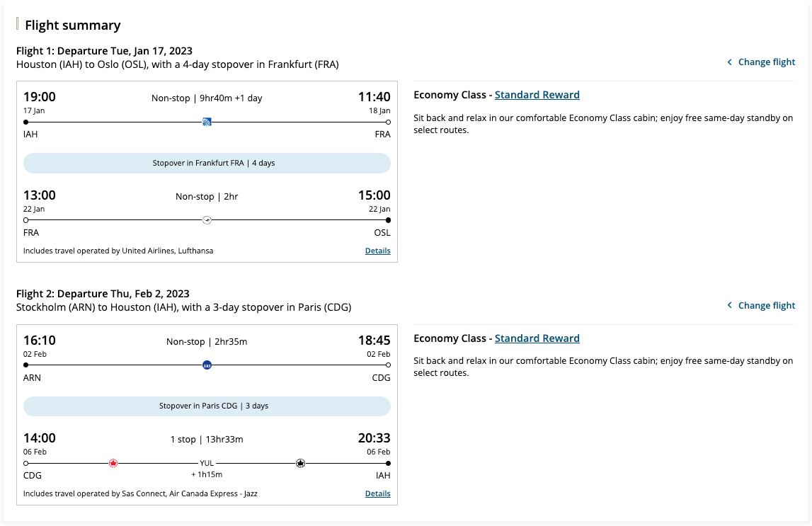Click the back chevron beside Flight 2 Change flight
Image resolution: width=812 pixels, height=526 pixels.
(x=729, y=305)
